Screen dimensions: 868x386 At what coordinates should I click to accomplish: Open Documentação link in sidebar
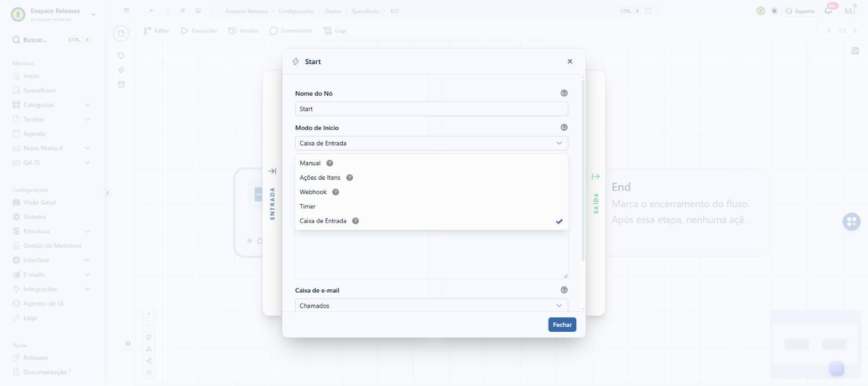(45, 372)
